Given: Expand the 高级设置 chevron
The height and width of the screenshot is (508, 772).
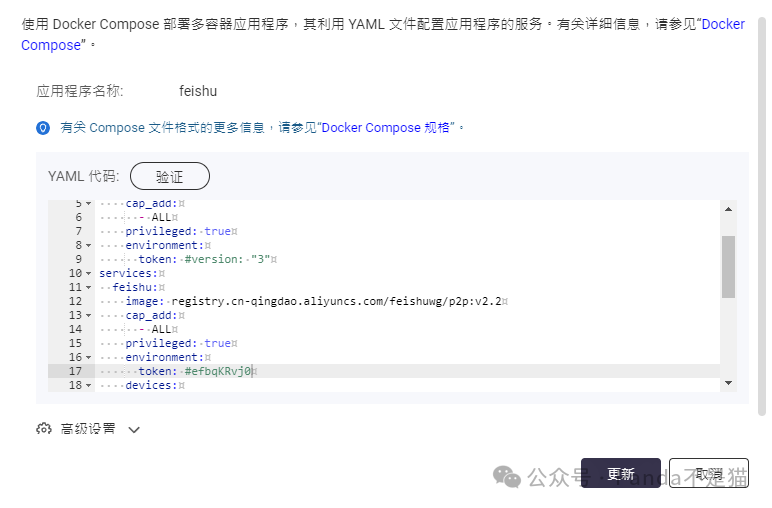Looking at the screenshot, I should pos(134,430).
